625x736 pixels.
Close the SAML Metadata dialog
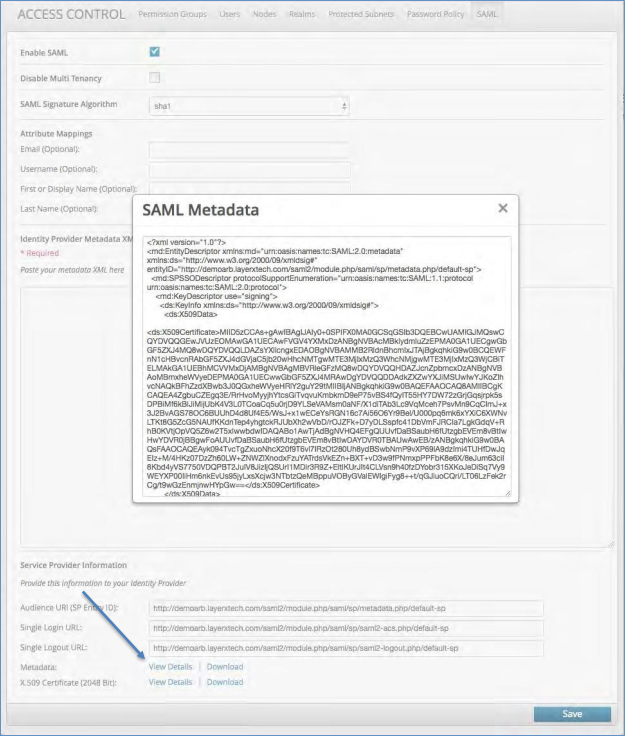tap(503, 208)
